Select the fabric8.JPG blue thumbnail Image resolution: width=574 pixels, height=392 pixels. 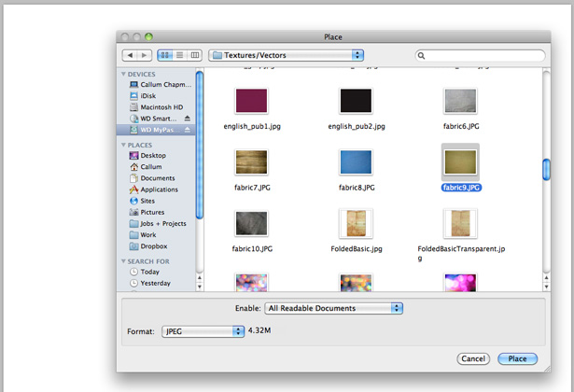[356, 161]
